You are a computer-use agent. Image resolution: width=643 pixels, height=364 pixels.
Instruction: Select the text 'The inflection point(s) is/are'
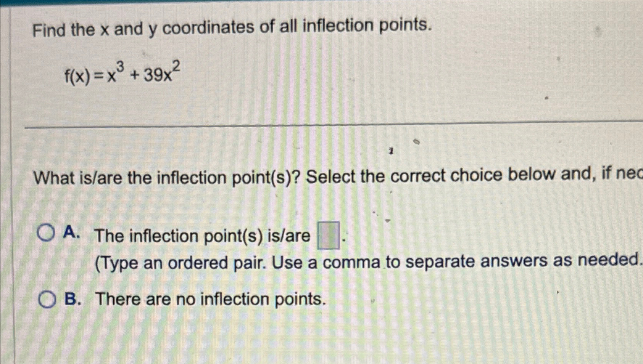click(202, 236)
